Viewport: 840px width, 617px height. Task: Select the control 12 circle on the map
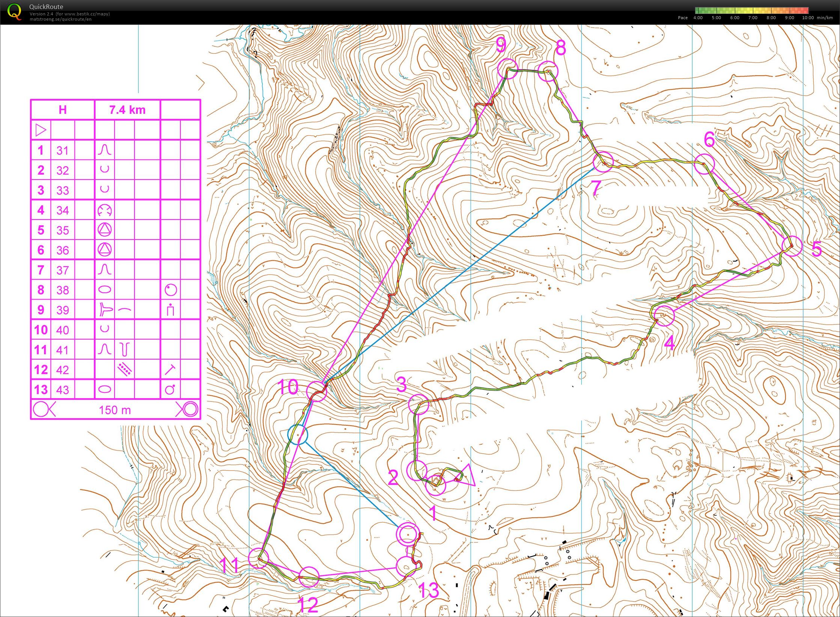click(x=309, y=576)
